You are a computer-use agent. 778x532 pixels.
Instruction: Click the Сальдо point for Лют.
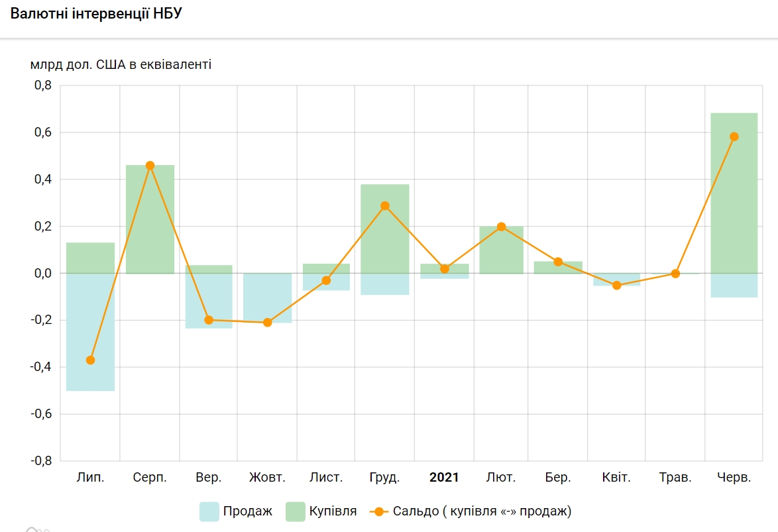click(502, 227)
